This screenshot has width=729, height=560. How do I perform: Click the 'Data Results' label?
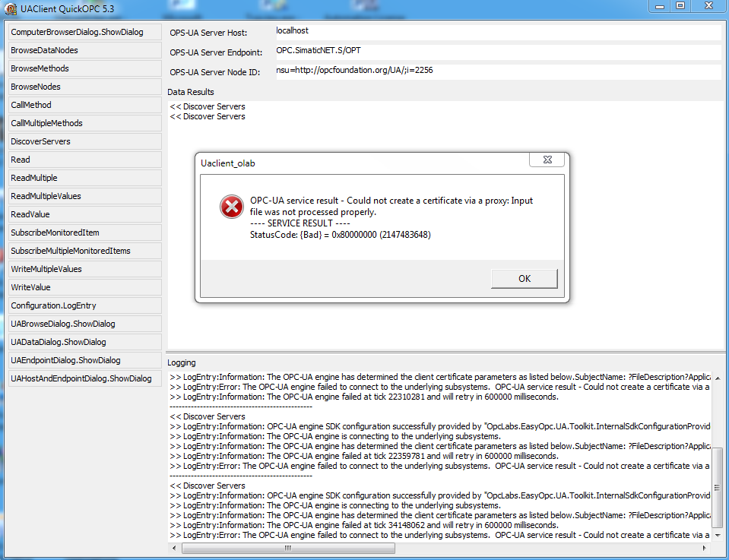[191, 92]
